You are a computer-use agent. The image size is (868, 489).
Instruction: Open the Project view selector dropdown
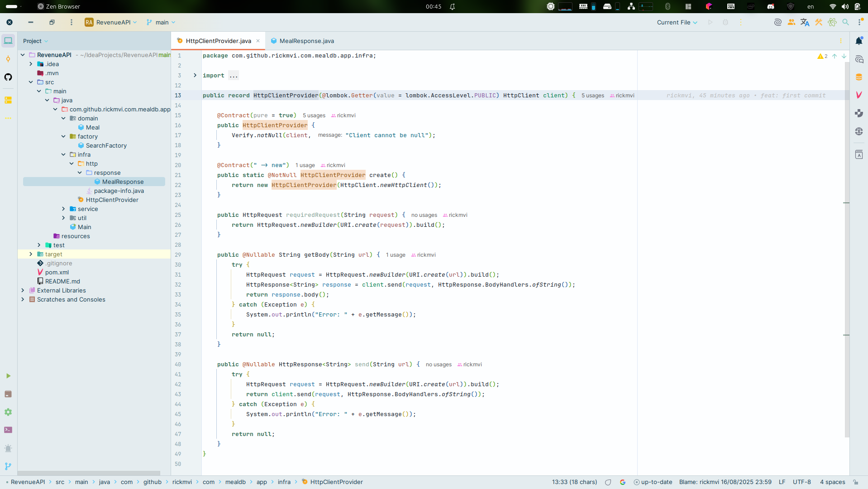(35, 41)
